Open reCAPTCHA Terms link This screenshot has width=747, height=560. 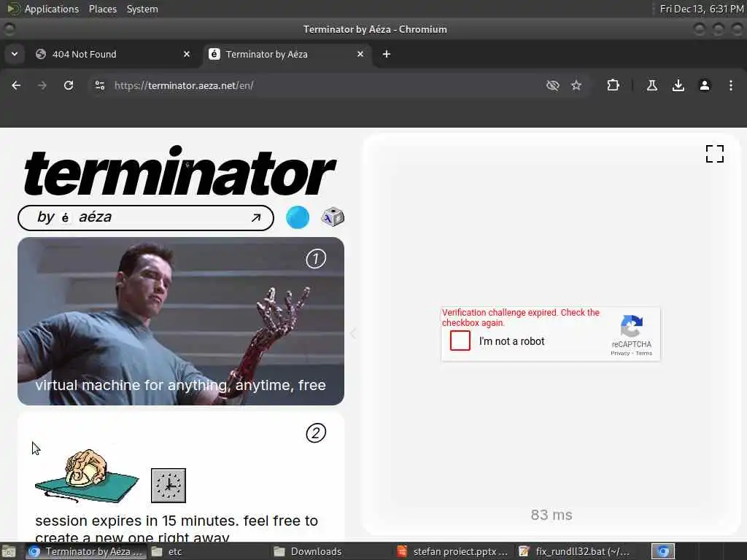point(643,354)
